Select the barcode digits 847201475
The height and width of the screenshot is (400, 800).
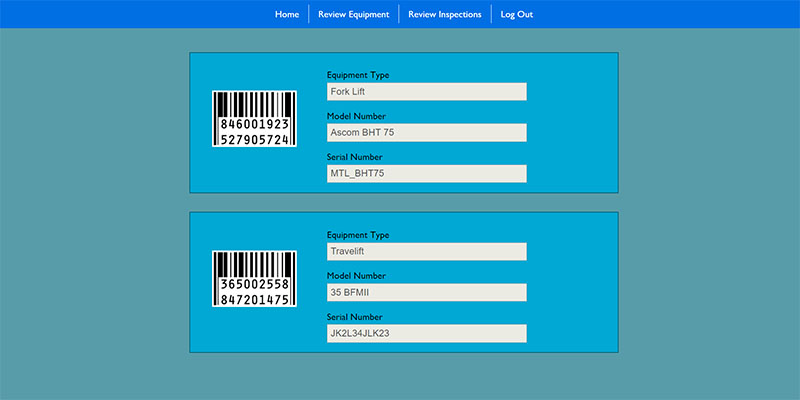[x=254, y=300]
